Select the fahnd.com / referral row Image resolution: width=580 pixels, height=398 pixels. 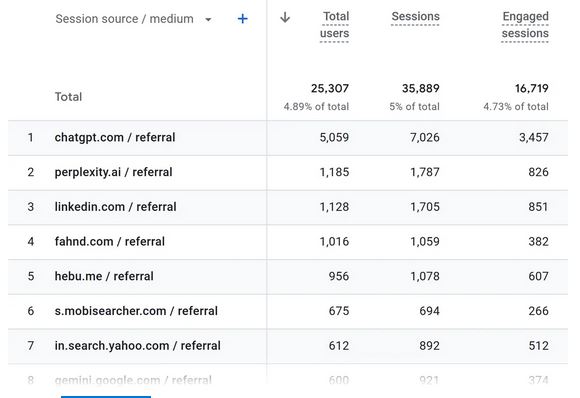click(x=288, y=242)
